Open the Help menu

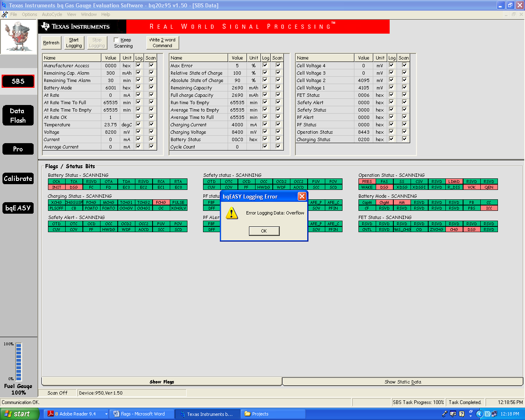[x=106, y=14]
